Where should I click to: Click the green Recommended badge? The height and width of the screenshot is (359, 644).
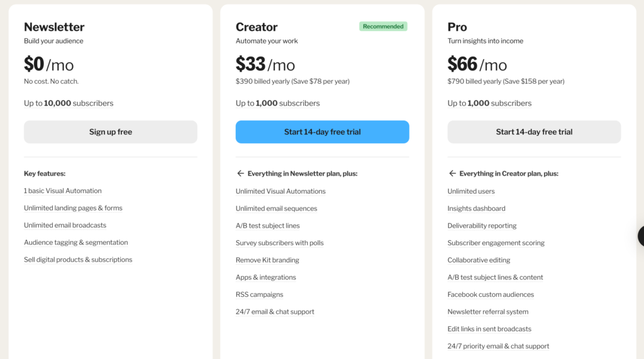point(383,26)
